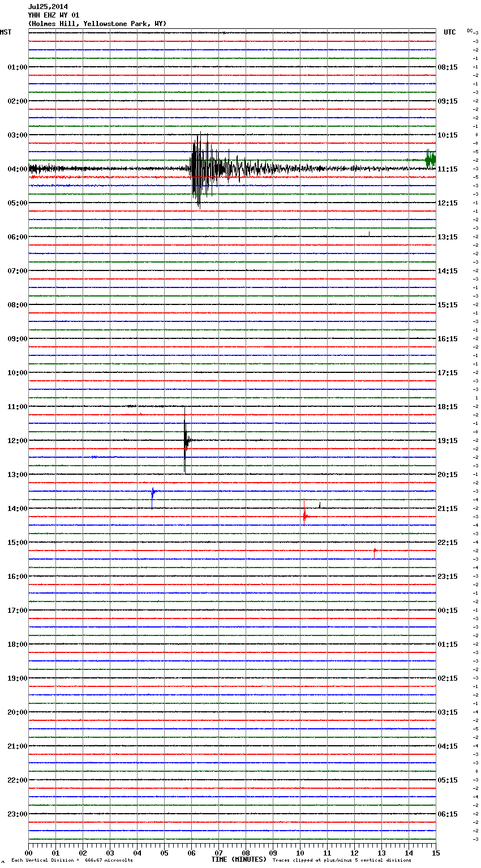Click minute 15 on the time axis
The image size is (481, 868).
(x=436, y=853)
